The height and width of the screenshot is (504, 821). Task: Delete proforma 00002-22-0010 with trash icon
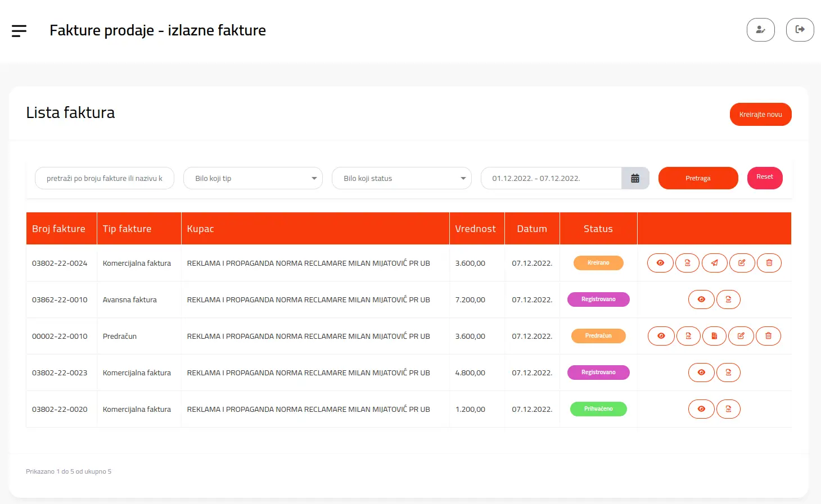[768, 336]
